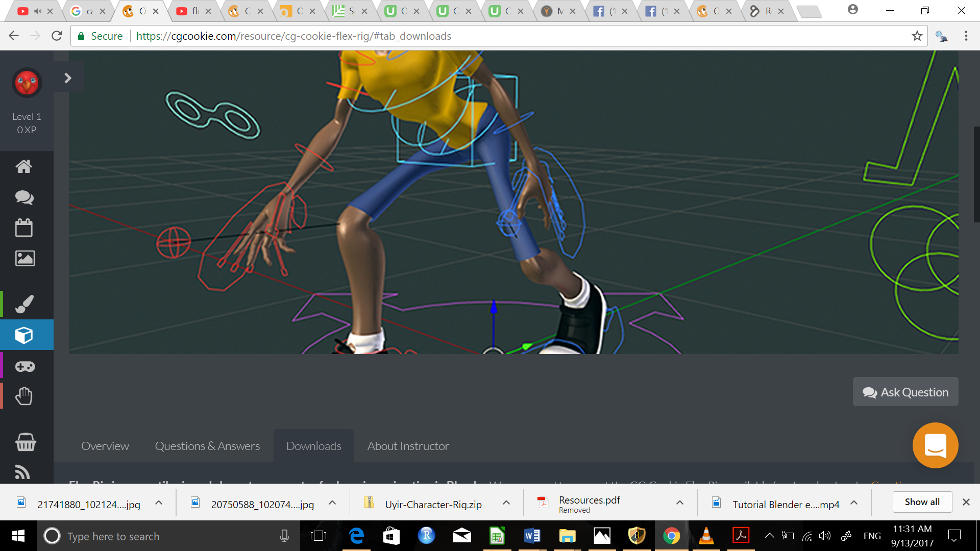Expand options for Resources.pdf download
The image size is (980, 551).
point(679,503)
